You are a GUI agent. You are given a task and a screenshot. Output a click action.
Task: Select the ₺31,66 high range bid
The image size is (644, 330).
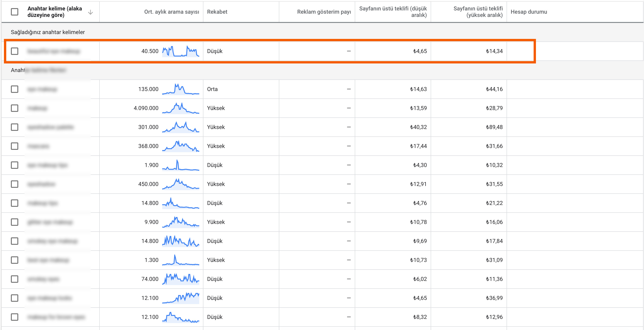point(494,146)
